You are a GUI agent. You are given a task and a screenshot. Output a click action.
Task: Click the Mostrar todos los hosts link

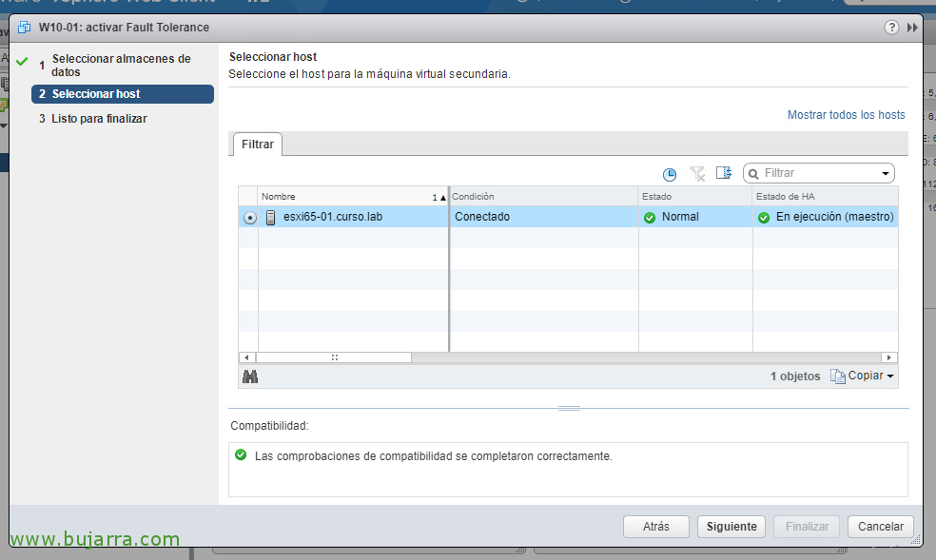[x=846, y=114]
